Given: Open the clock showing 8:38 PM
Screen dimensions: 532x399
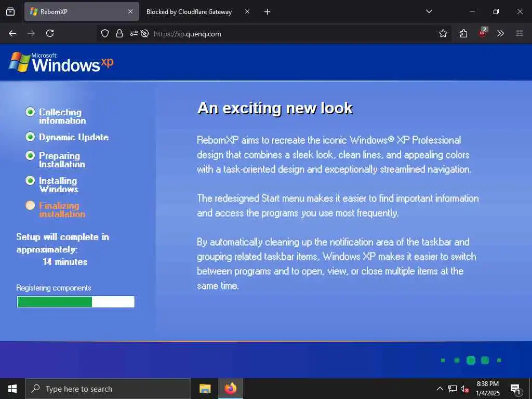Looking at the screenshot, I should point(488,389).
